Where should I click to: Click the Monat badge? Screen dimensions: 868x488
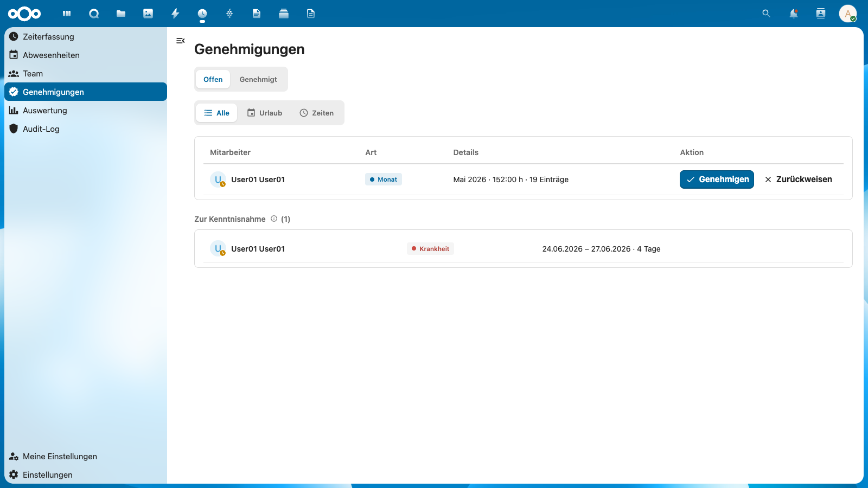[x=384, y=179]
